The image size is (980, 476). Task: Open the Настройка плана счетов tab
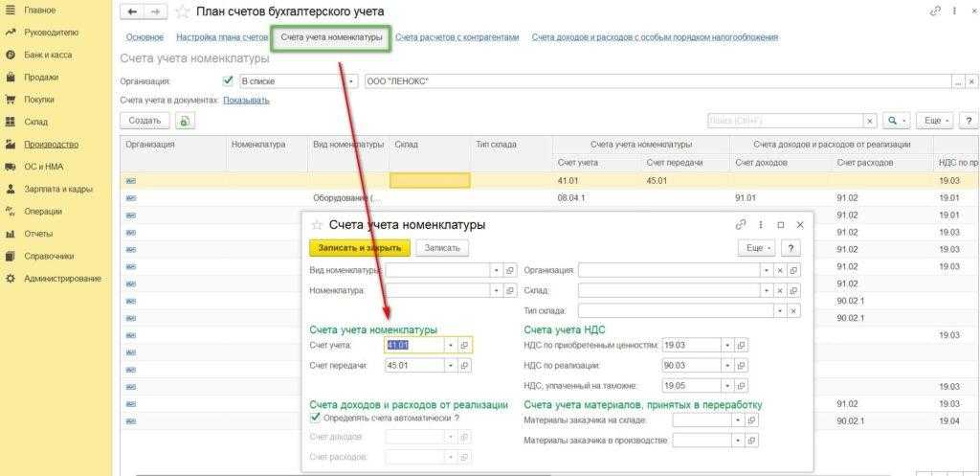222,37
